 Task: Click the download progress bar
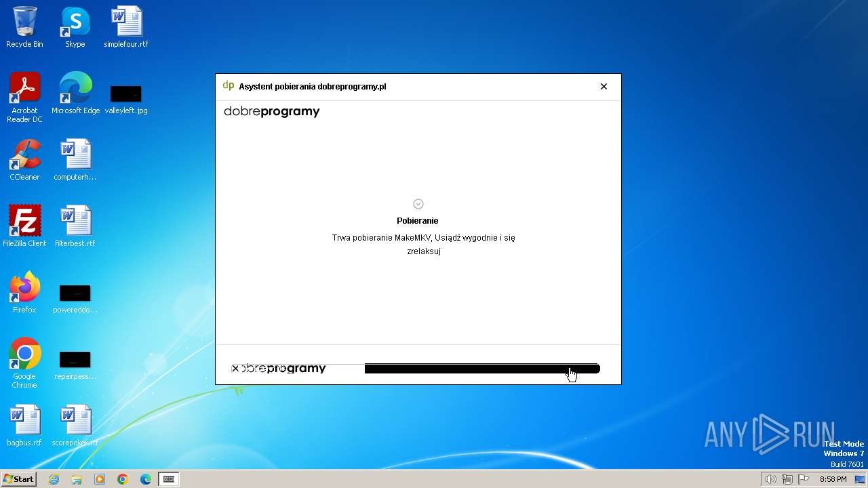(x=482, y=369)
